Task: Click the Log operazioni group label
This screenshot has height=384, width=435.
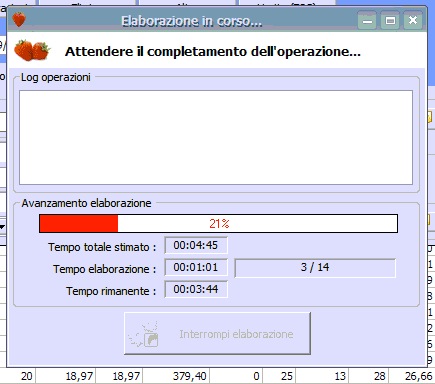Action: tap(56, 77)
